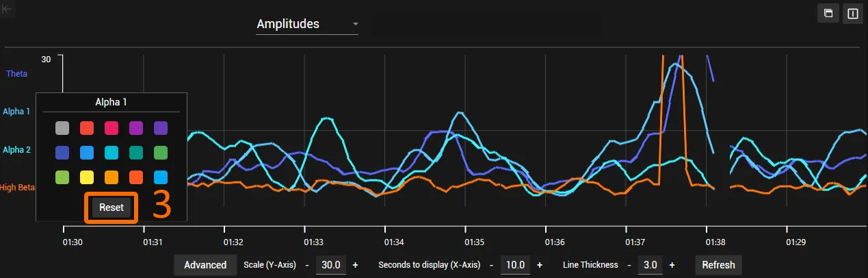Click the Line Thickness value field 3.0

[650, 265]
